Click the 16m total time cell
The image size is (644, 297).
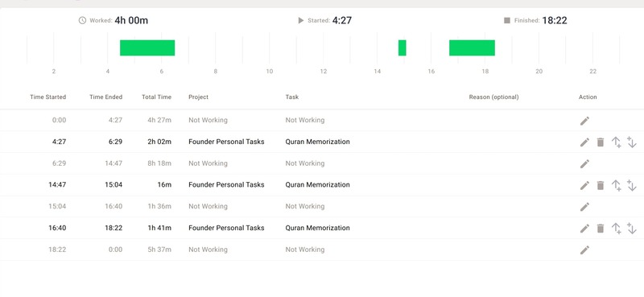click(x=164, y=185)
